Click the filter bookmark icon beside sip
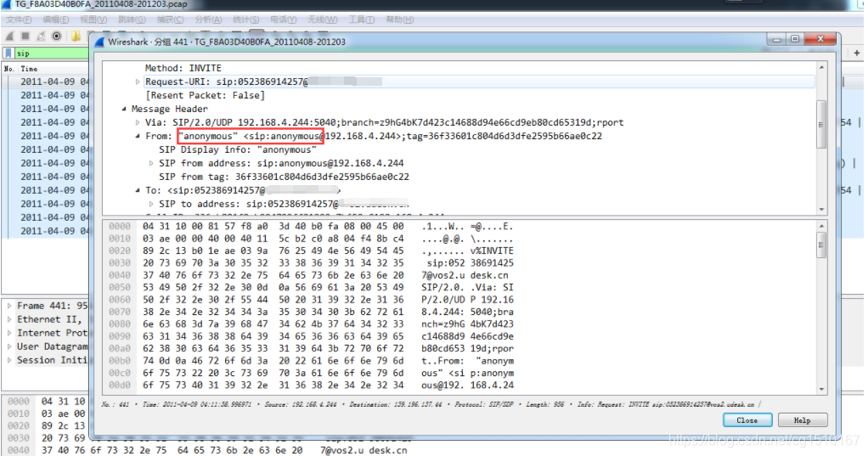 (x=8, y=53)
